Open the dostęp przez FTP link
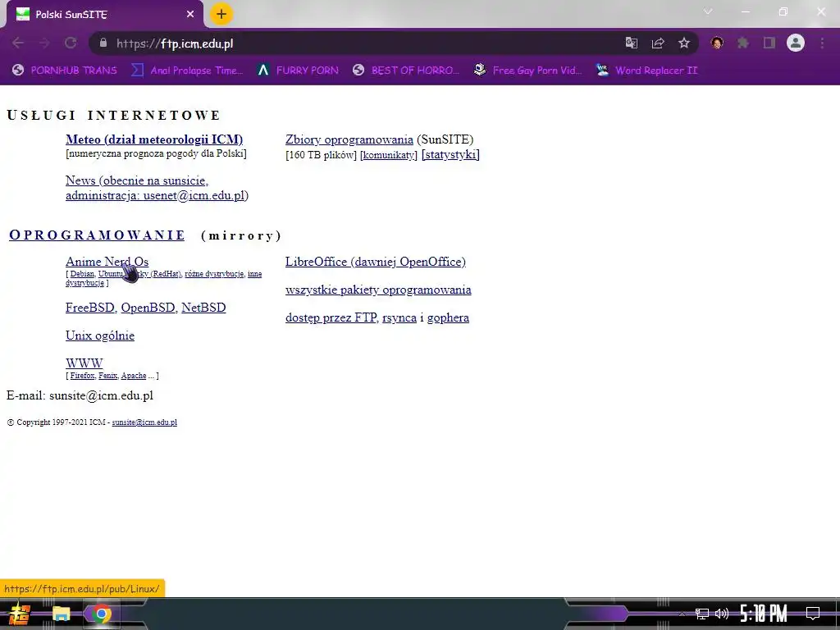This screenshot has width=840, height=630. (331, 317)
